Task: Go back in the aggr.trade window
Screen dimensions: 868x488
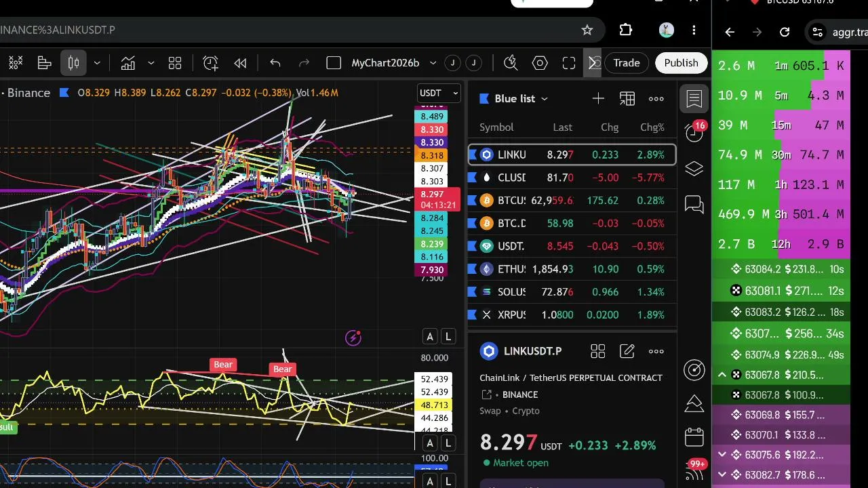Action: [730, 32]
